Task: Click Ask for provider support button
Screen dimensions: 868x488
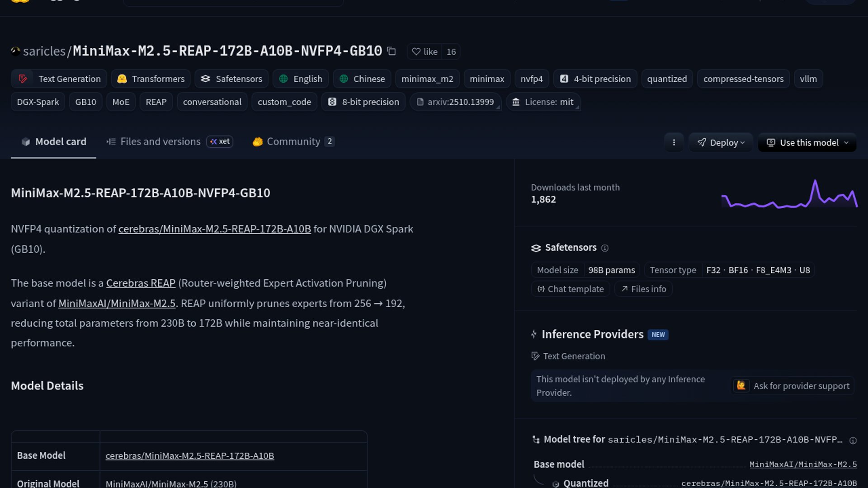Action: 793,386
